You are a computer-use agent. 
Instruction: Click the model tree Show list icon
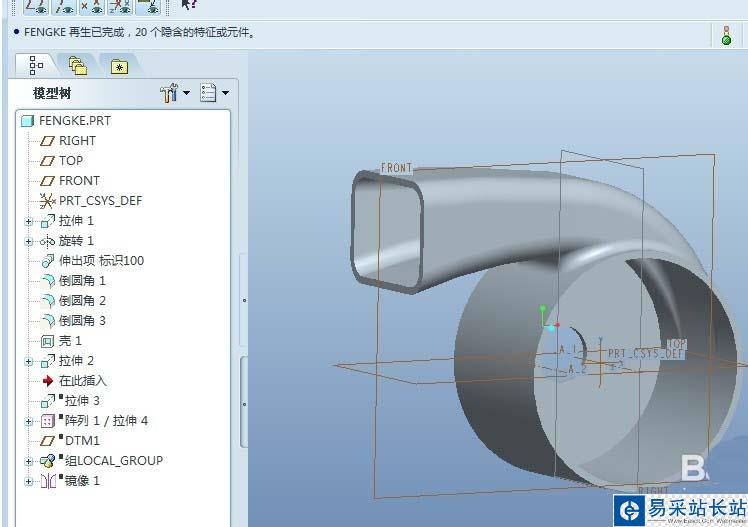(x=208, y=93)
